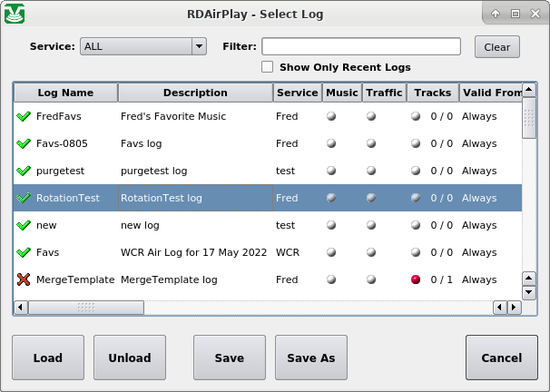The image size is (550, 392).
Task: Click the green checkmark beside purgetest
Action: 24,171
